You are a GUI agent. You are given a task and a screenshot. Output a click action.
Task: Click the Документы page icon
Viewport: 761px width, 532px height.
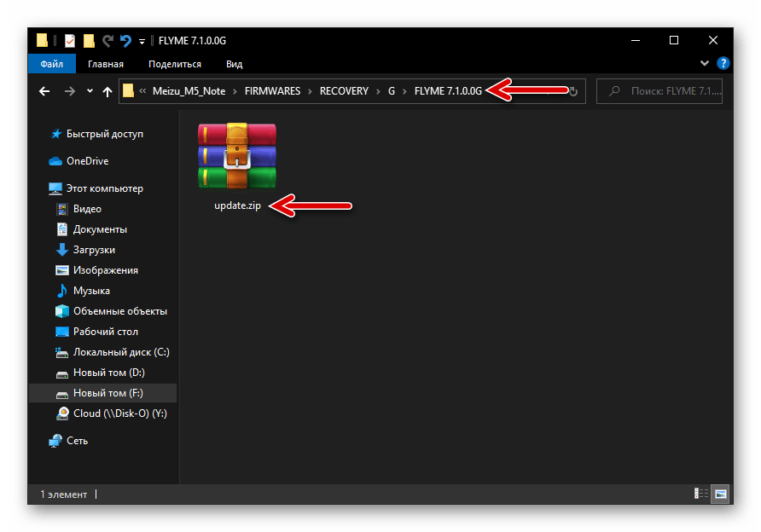(x=62, y=229)
